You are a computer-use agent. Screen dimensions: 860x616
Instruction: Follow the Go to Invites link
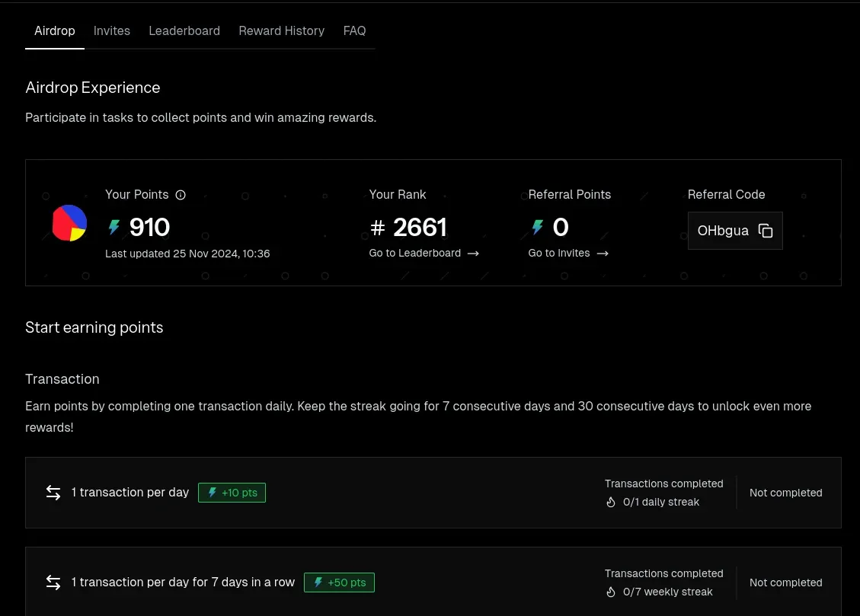point(568,254)
